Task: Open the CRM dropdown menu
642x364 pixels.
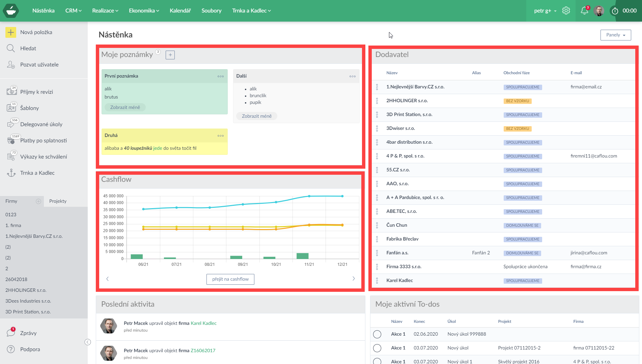Action: click(73, 11)
